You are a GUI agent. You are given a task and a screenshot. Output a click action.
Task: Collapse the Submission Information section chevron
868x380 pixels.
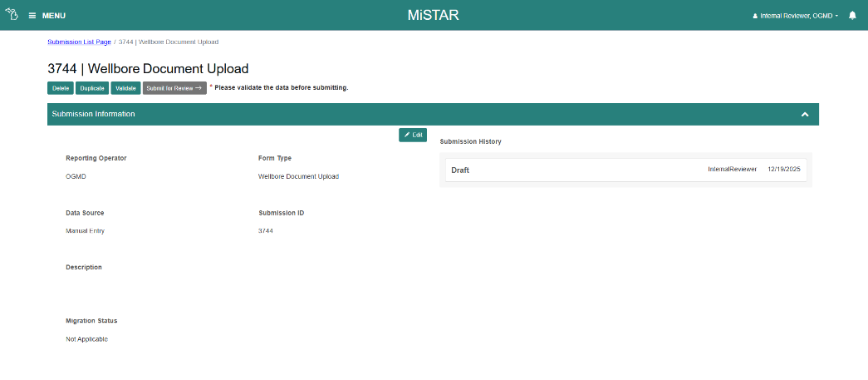(805, 114)
